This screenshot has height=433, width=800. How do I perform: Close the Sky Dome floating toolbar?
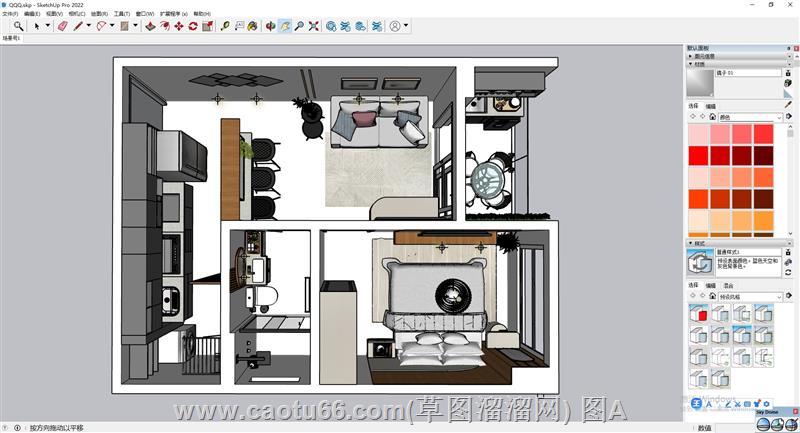(795, 412)
